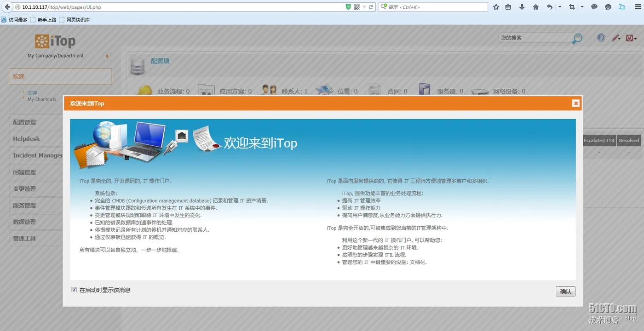Click the chat bubble icon in browser toolbar

(x=594, y=7)
